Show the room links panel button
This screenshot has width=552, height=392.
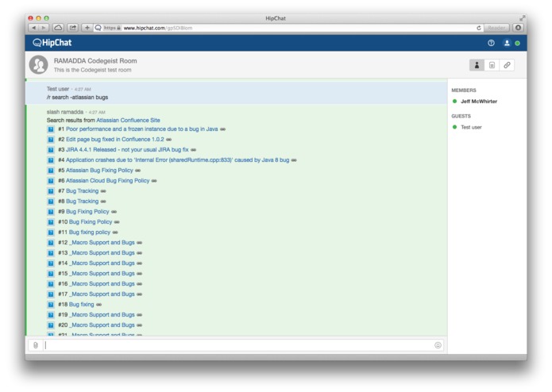click(x=507, y=65)
